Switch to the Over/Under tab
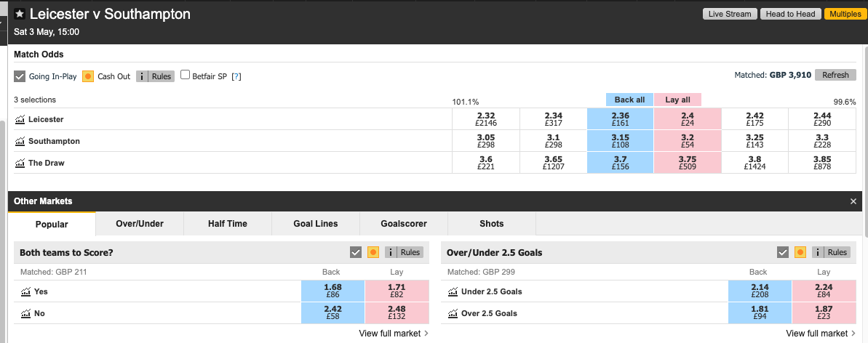 click(x=140, y=224)
